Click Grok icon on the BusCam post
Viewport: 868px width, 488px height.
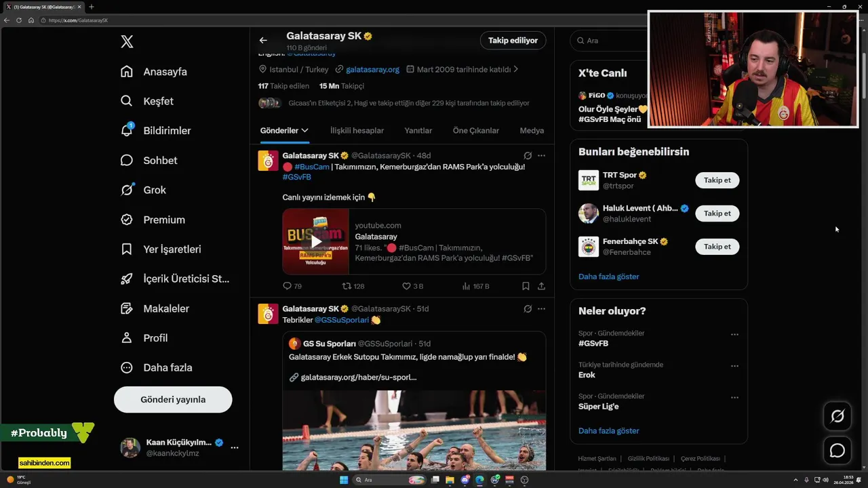click(528, 156)
